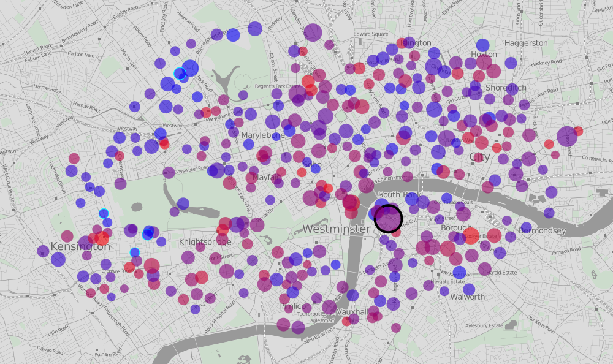Select the Walworth area label

pyautogui.click(x=467, y=297)
